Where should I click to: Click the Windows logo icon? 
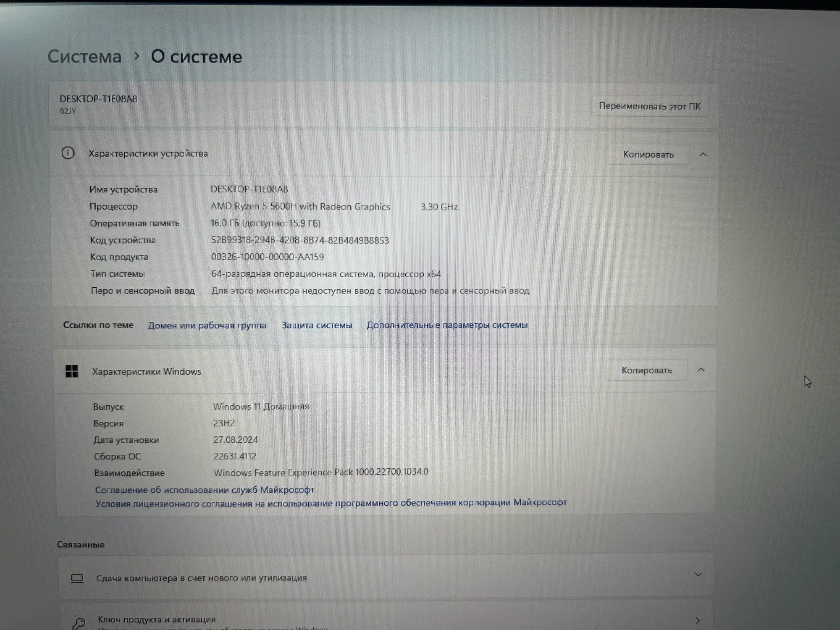click(72, 371)
